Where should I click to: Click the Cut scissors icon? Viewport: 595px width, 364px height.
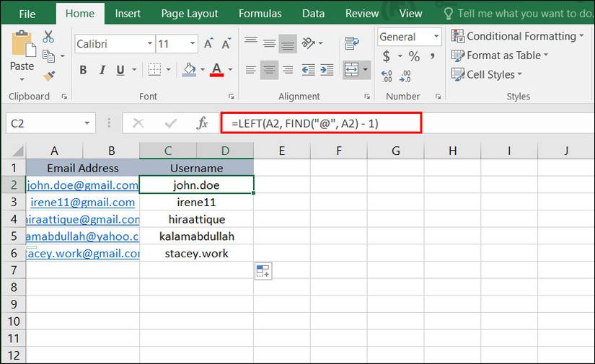48,37
